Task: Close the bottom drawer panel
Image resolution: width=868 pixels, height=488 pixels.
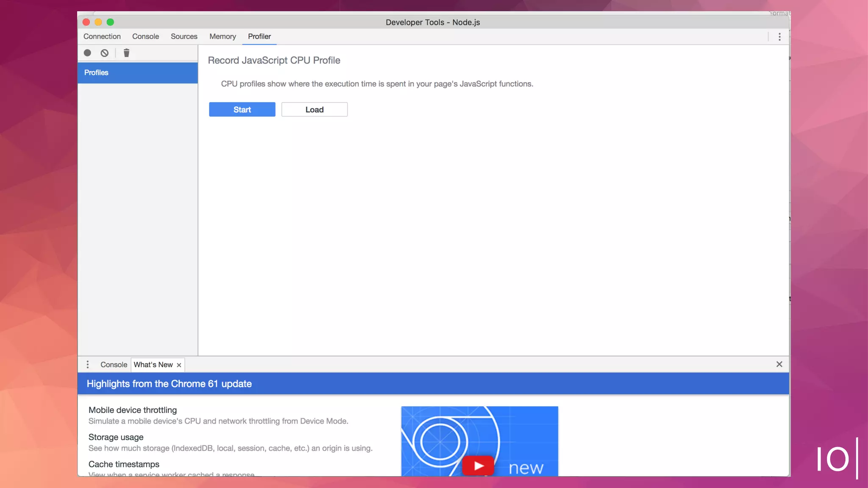Action: point(779,364)
